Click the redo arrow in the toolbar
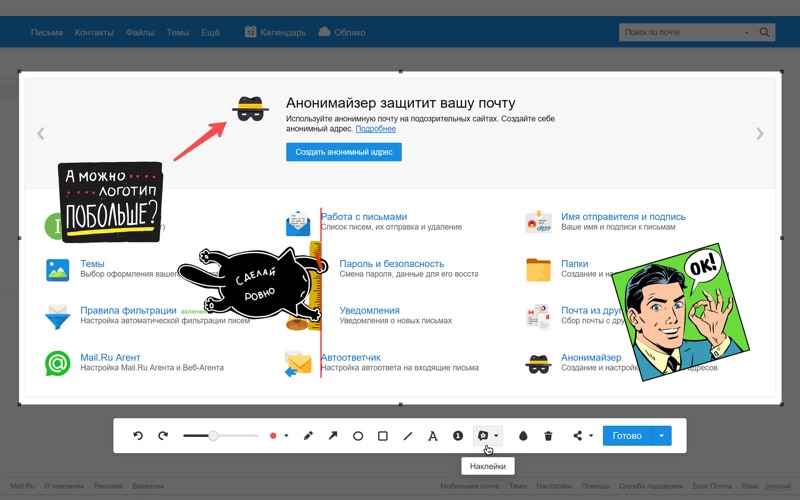 163,436
